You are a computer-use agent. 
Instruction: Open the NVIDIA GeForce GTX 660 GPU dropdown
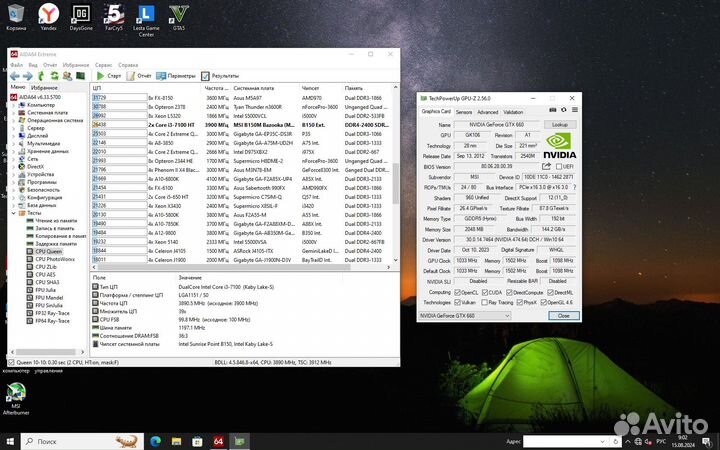(464, 316)
